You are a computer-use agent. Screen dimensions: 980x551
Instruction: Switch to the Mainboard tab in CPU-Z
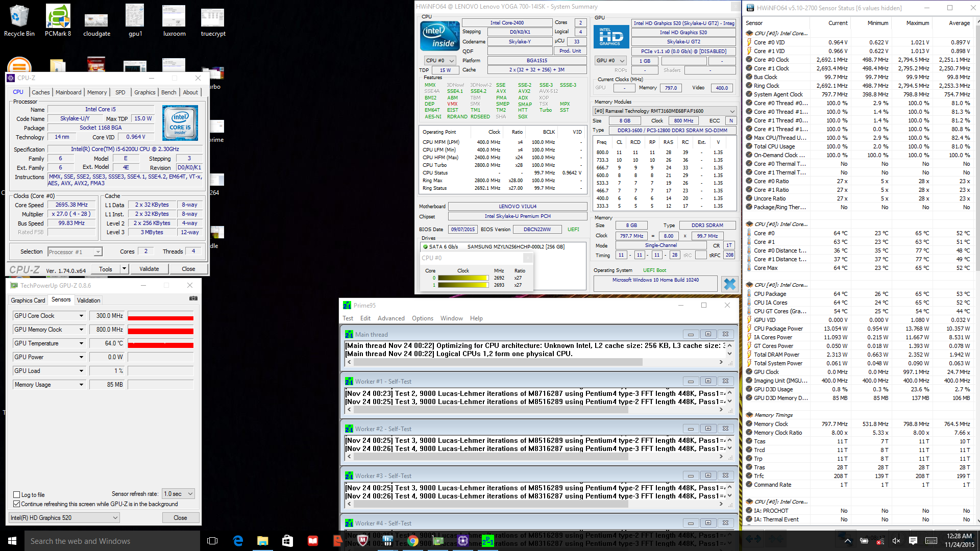coord(68,92)
